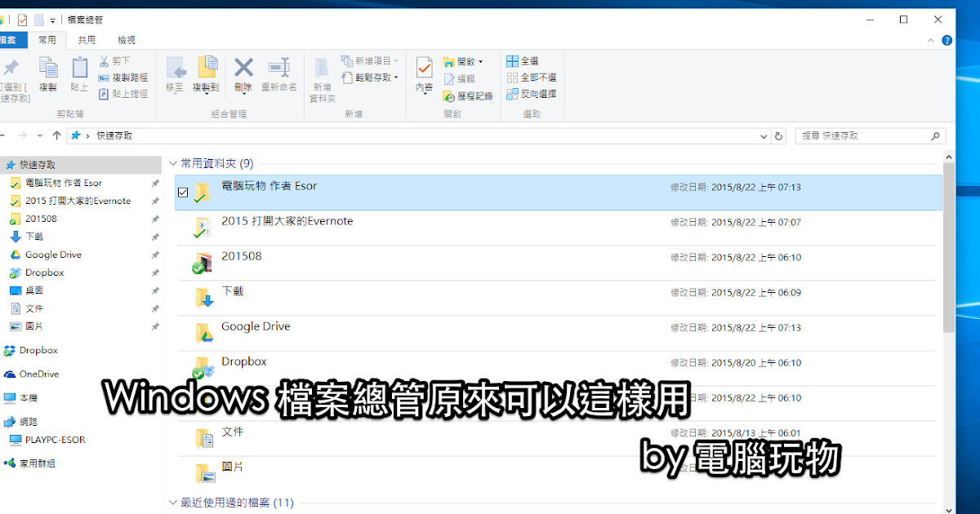Click the 複製路徑 (Copy path) icon
Screen dimensions: 980x514
pyautogui.click(x=104, y=78)
